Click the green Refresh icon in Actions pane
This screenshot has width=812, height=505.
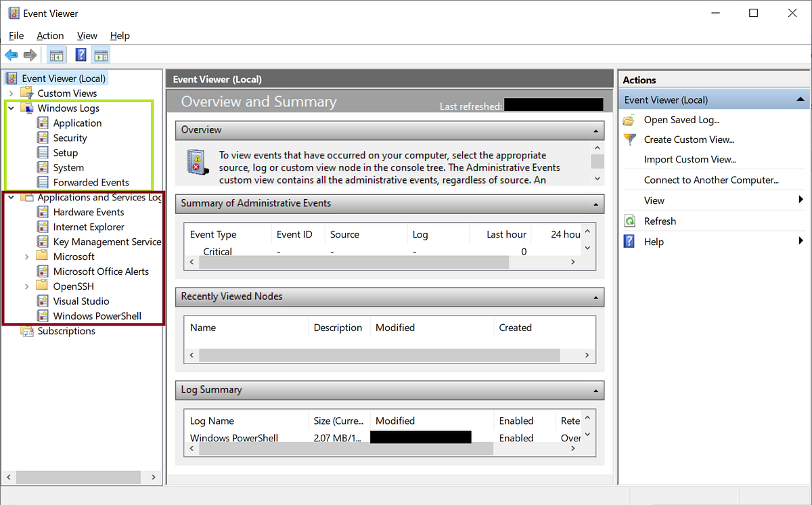(628, 221)
